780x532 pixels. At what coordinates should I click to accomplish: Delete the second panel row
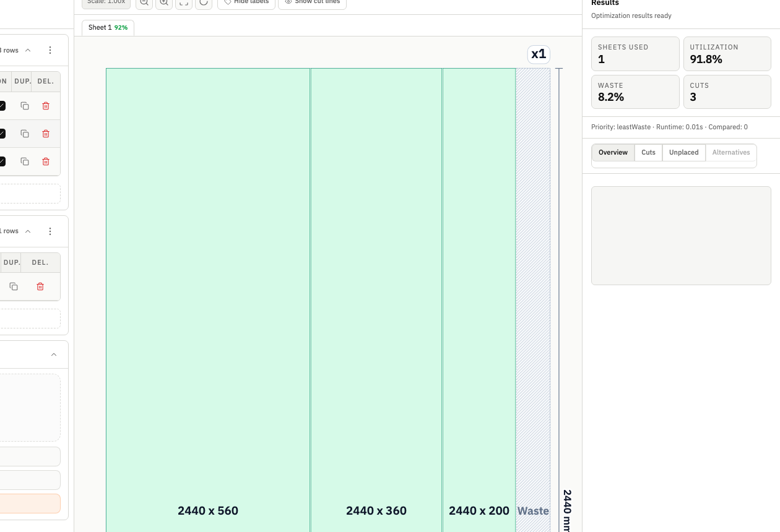coord(45,134)
